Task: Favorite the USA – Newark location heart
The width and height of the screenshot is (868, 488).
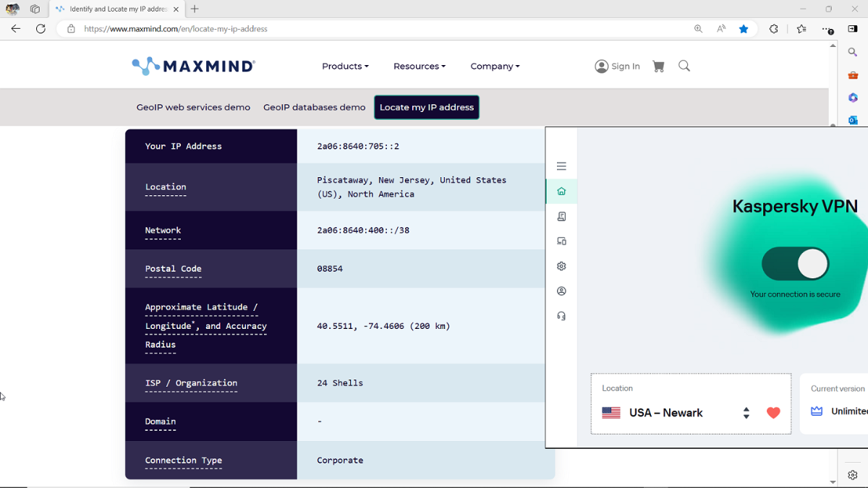Action: (x=773, y=413)
